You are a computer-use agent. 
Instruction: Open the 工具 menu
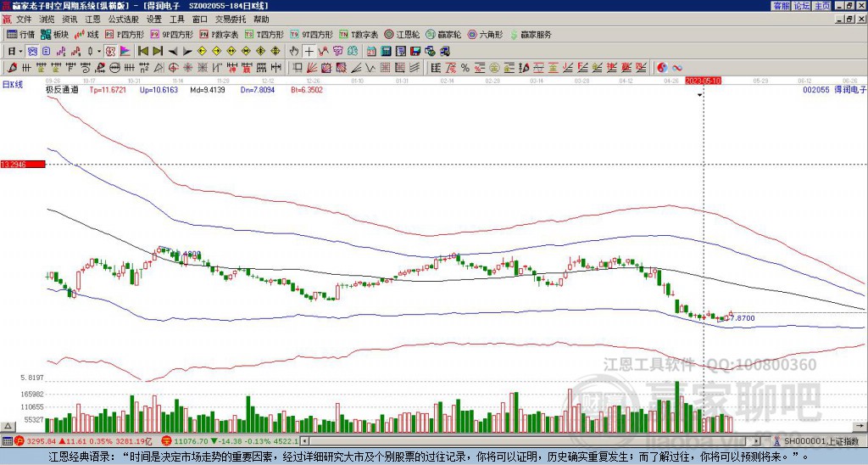176,20
